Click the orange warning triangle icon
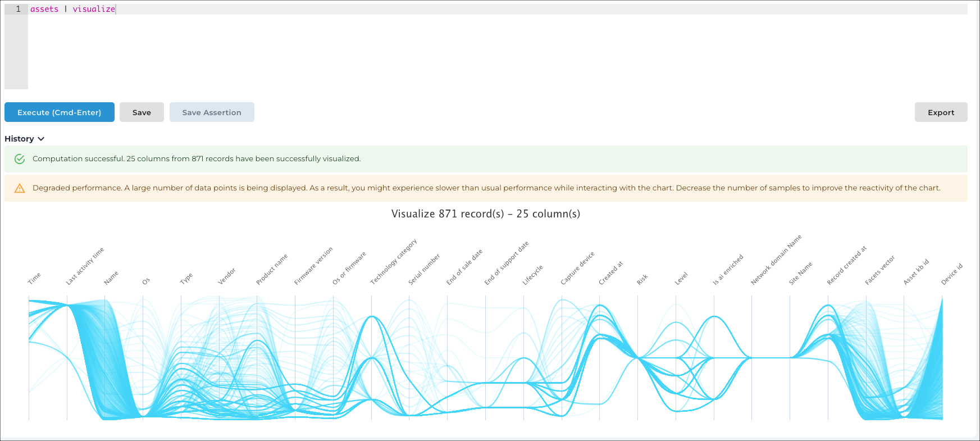 pyautogui.click(x=20, y=188)
